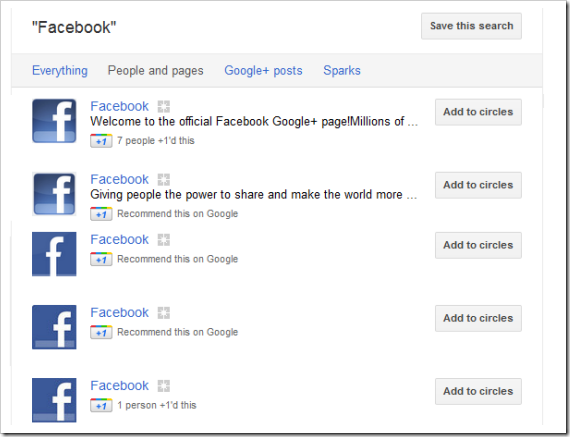Click the +1 button on the third Facebook result

coord(101,259)
